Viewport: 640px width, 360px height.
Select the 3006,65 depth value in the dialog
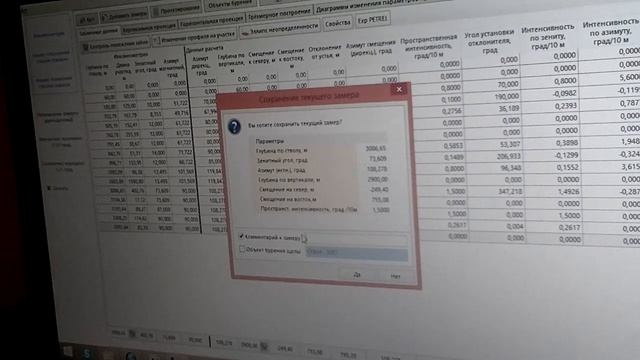[x=376, y=148]
